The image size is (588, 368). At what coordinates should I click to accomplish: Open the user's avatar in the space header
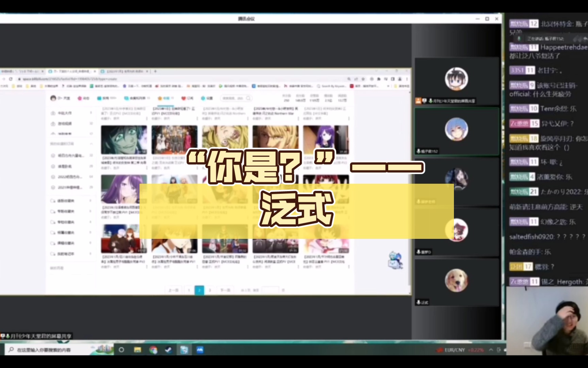tap(53, 98)
